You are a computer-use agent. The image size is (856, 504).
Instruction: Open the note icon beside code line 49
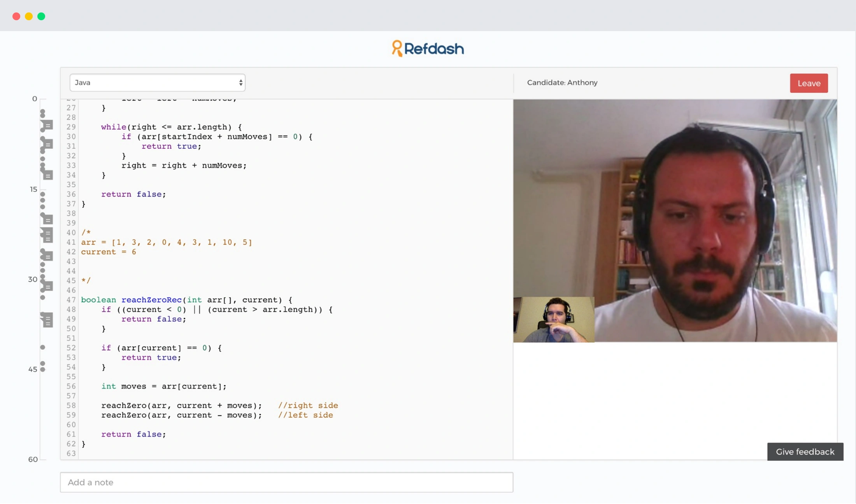click(47, 320)
